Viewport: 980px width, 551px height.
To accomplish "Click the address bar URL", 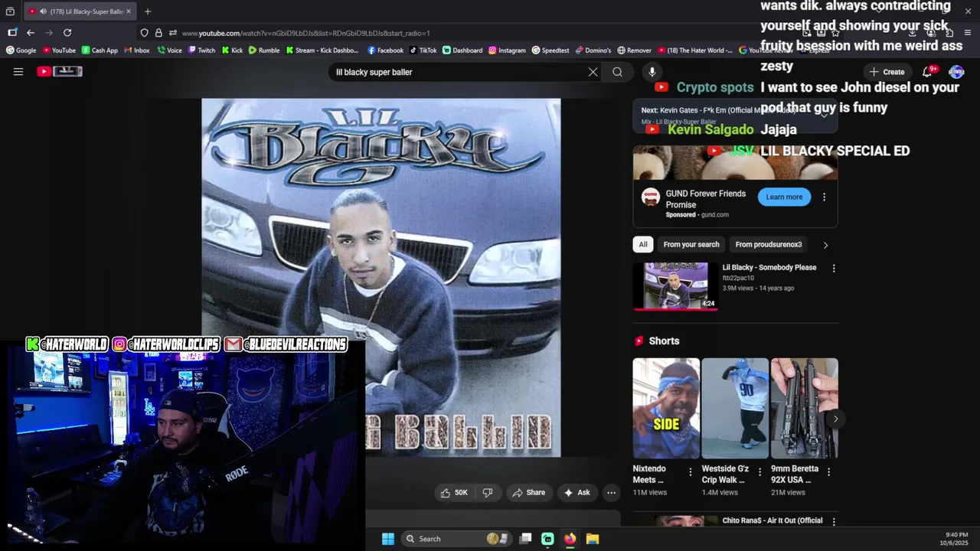I will 305,33.
